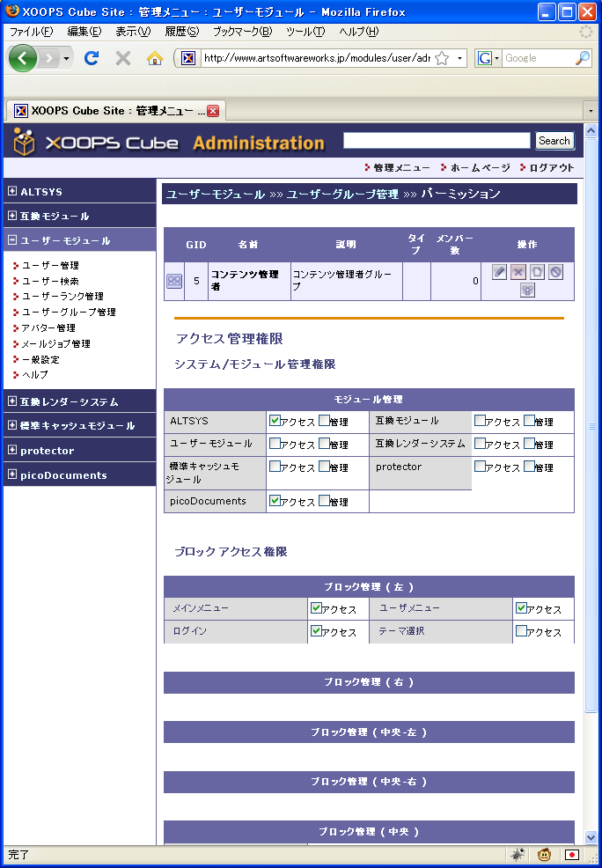
Task: Click the Search button in header
Action: pyautogui.click(x=554, y=141)
